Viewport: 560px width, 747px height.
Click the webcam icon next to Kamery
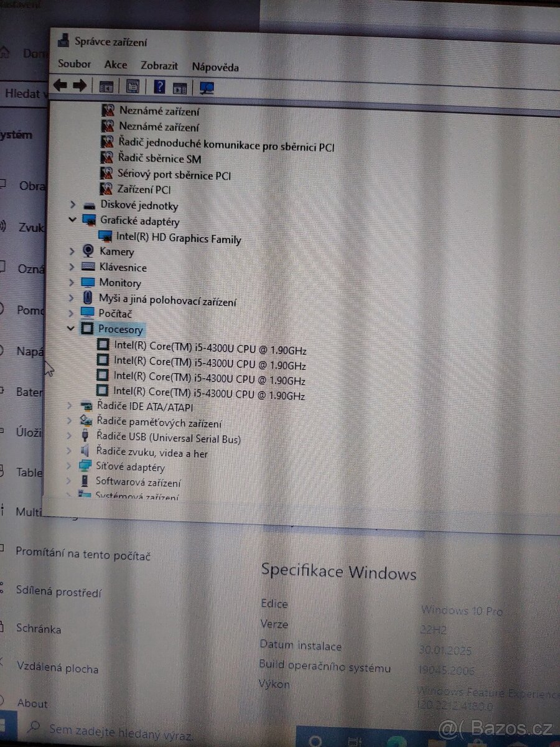[x=87, y=251]
